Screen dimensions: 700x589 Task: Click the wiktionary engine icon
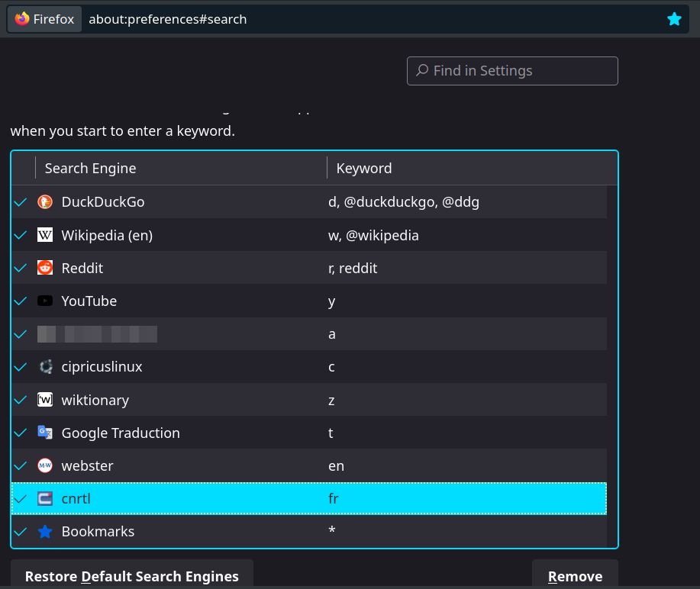[x=44, y=400]
